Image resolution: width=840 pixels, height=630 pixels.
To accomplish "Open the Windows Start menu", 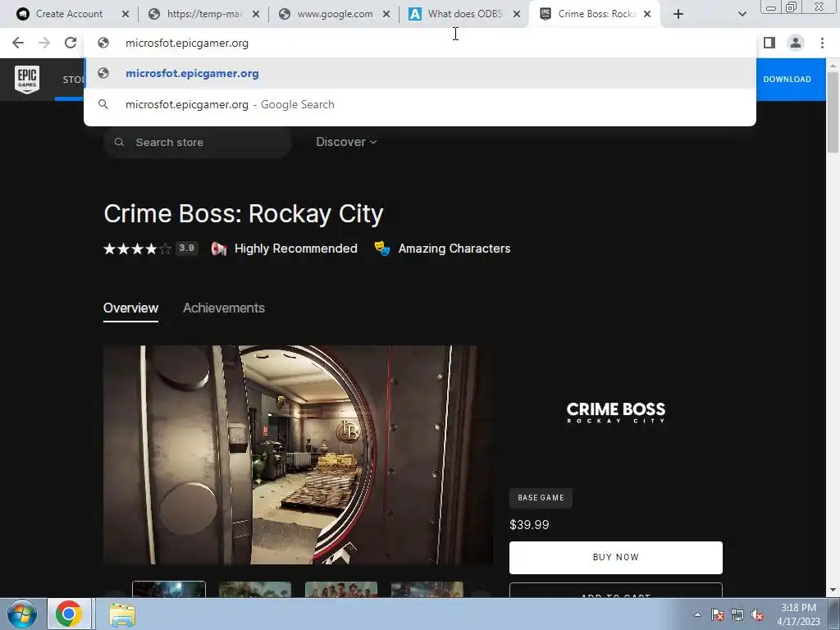I will coord(21,614).
